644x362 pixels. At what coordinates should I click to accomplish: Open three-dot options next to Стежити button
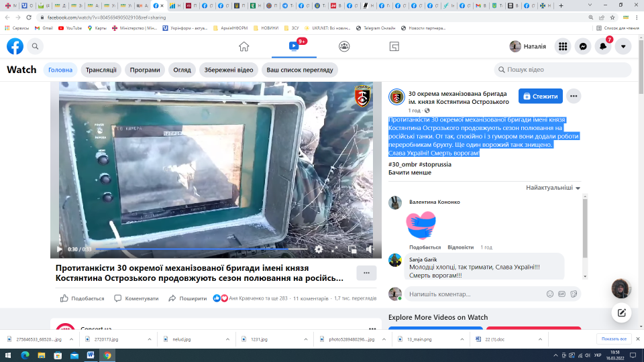[x=574, y=96]
